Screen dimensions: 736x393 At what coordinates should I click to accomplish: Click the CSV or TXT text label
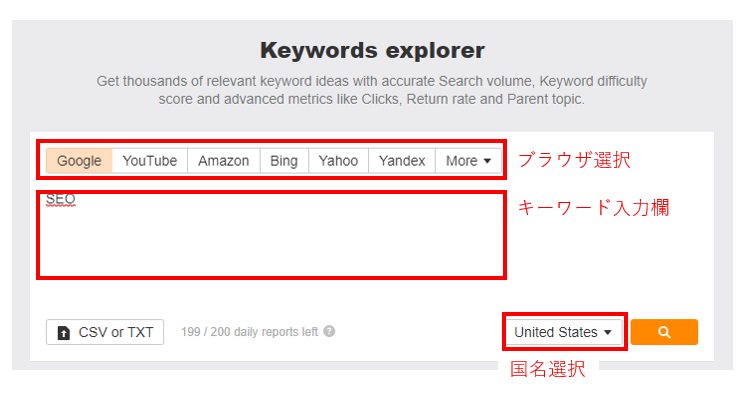coord(115,332)
